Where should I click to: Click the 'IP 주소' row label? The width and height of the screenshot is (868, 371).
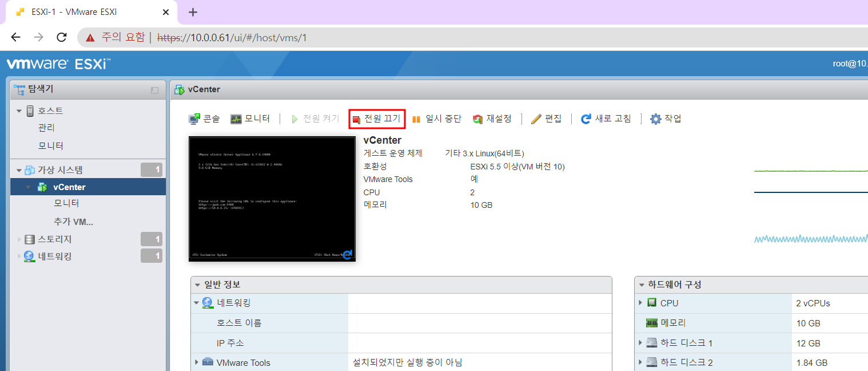[230, 343]
